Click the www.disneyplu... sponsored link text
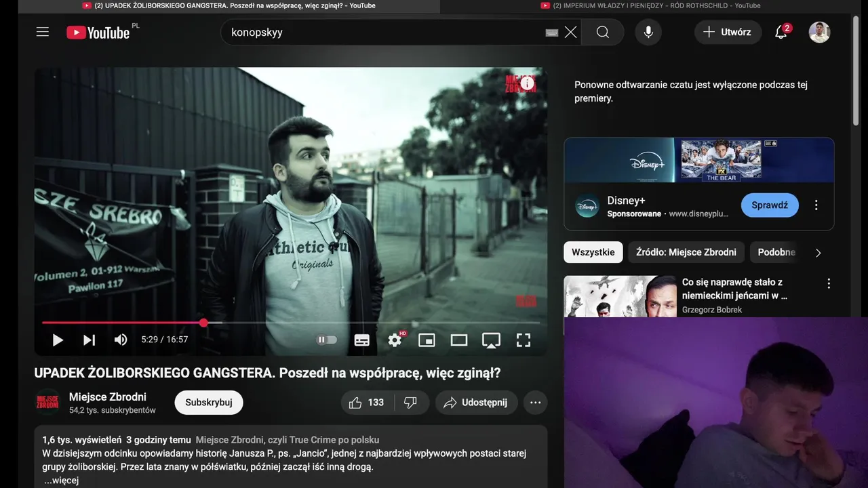This screenshot has height=488, width=868. [698, 213]
